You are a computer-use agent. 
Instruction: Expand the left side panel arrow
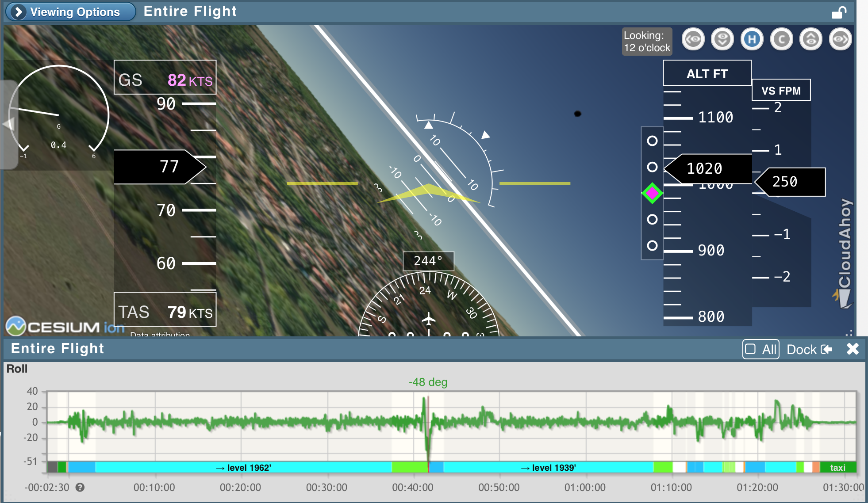click(8, 124)
